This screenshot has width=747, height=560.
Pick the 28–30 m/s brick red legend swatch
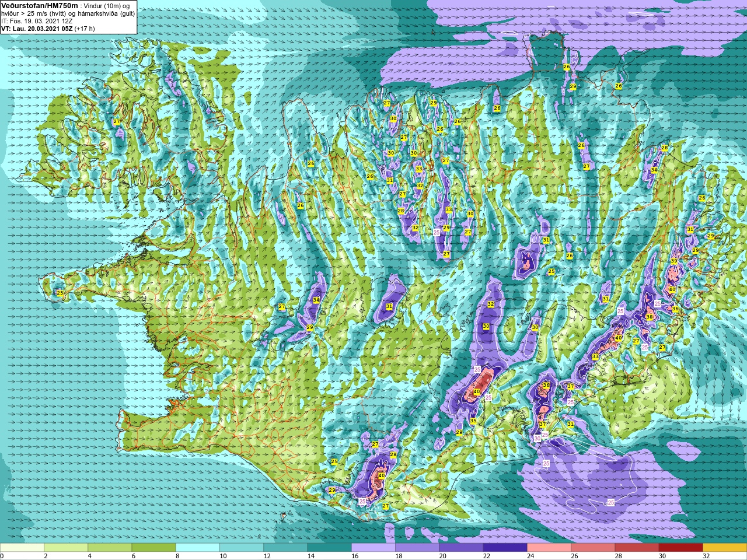tap(637, 548)
